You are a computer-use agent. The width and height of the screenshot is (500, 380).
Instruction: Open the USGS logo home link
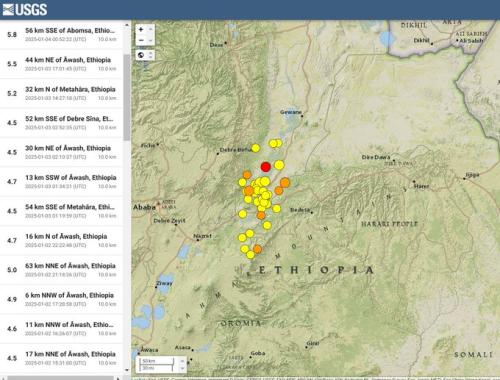pyautogui.click(x=25, y=9)
